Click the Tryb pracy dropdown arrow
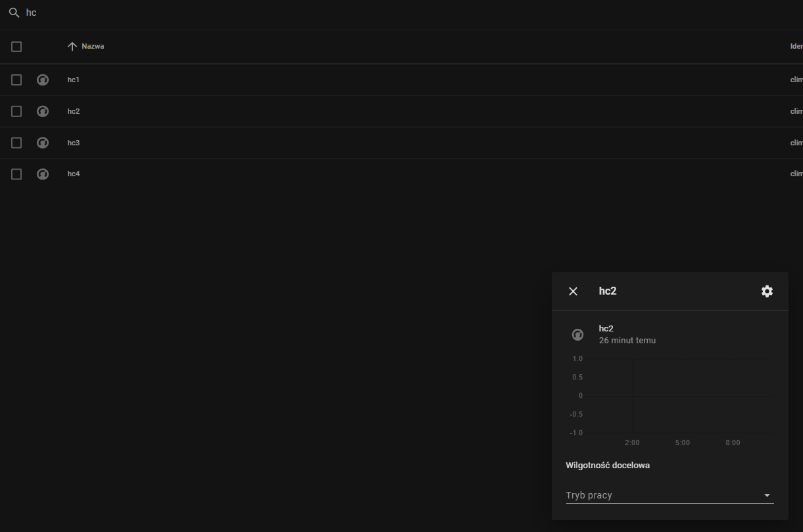This screenshot has width=803, height=532. [x=767, y=495]
